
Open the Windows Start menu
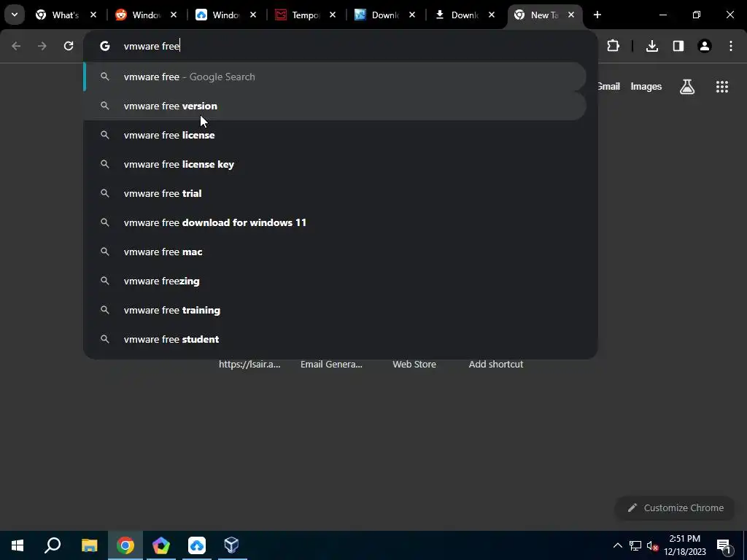click(x=18, y=545)
